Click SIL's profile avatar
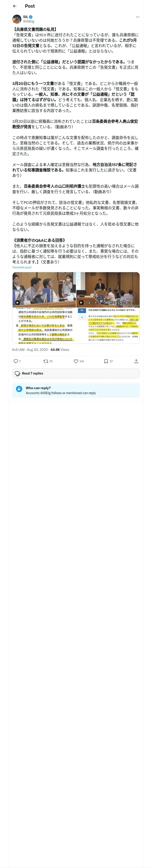Image resolution: width=152 pixels, height=868 pixels. (x=17, y=19)
